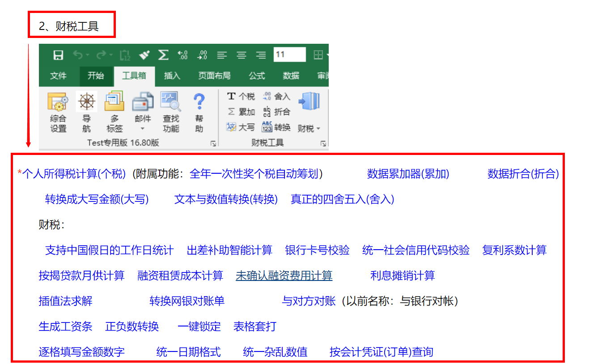Viewport: 589px width, 364px height.
Task: Click the 邮件 mail printer icon
Action: click(x=143, y=102)
